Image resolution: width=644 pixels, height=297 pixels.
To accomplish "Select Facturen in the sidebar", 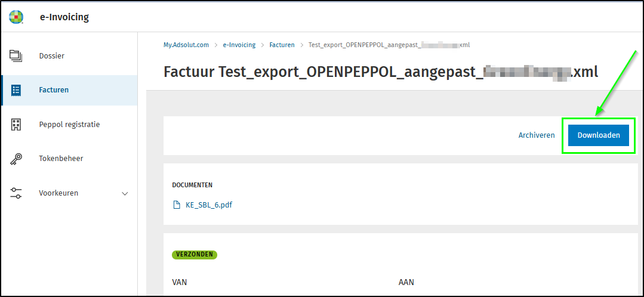I will click(x=54, y=90).
